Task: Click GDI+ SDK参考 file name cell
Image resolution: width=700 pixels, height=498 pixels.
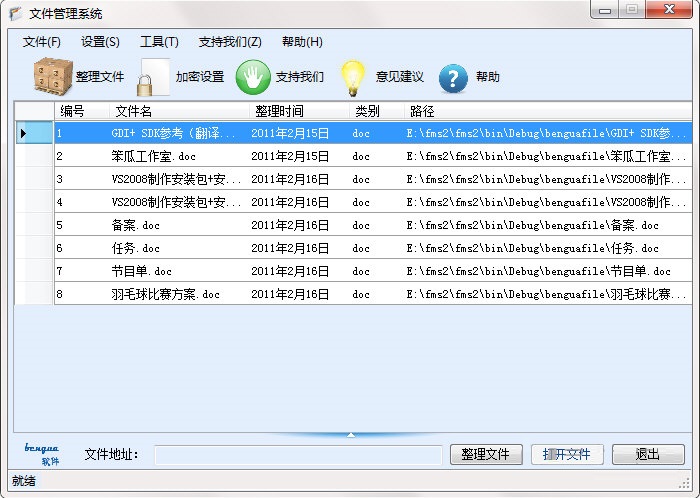Action: tap(179, 133)
